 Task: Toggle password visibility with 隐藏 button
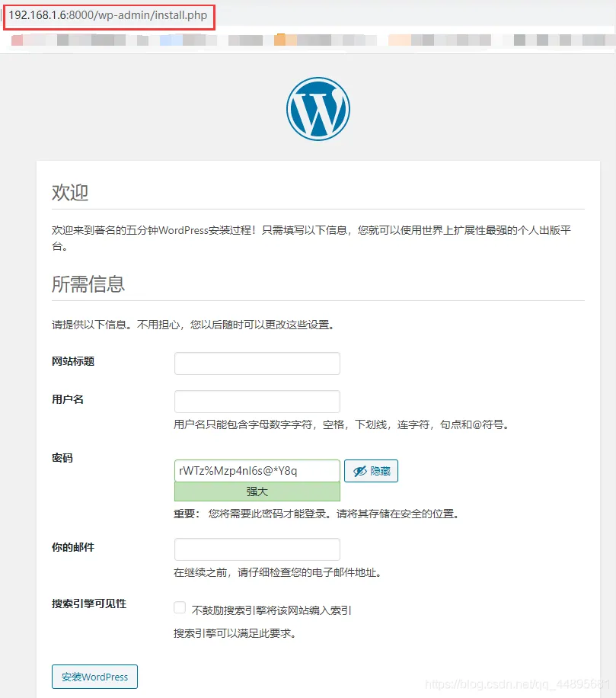coord(371,470)
